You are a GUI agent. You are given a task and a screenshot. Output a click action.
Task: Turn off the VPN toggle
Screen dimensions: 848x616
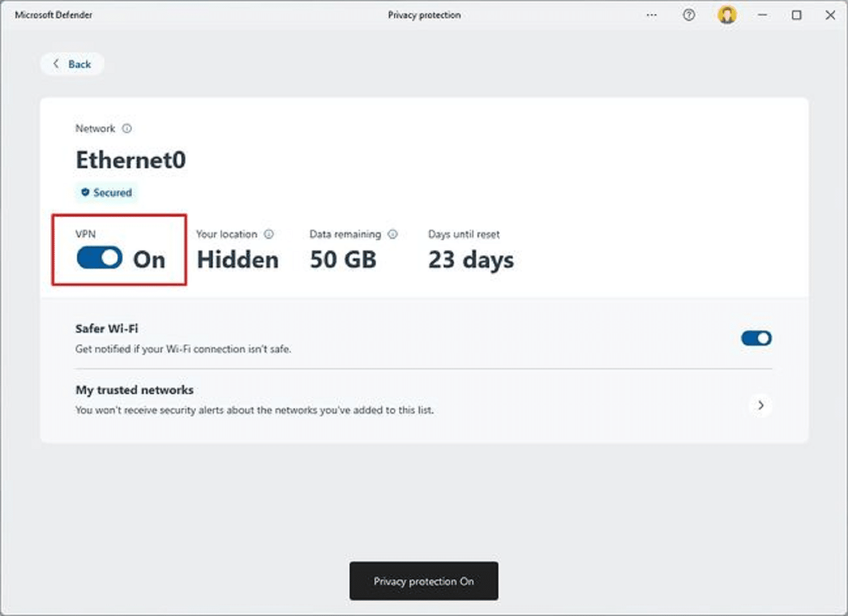[100, 258]
